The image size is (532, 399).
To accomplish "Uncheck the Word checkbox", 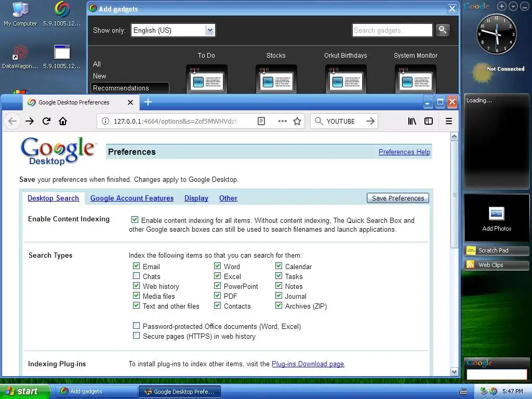I will click(x=218, y=266).
